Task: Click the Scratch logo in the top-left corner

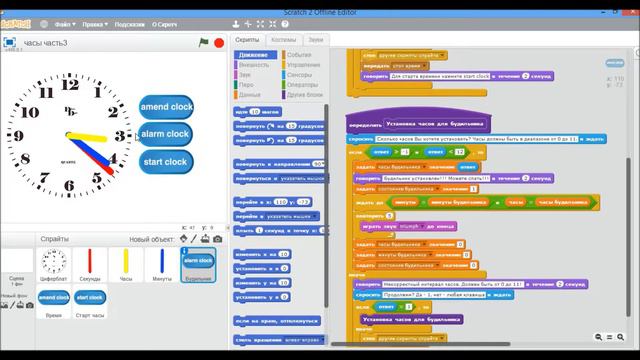Action: (x=16, y=24)
